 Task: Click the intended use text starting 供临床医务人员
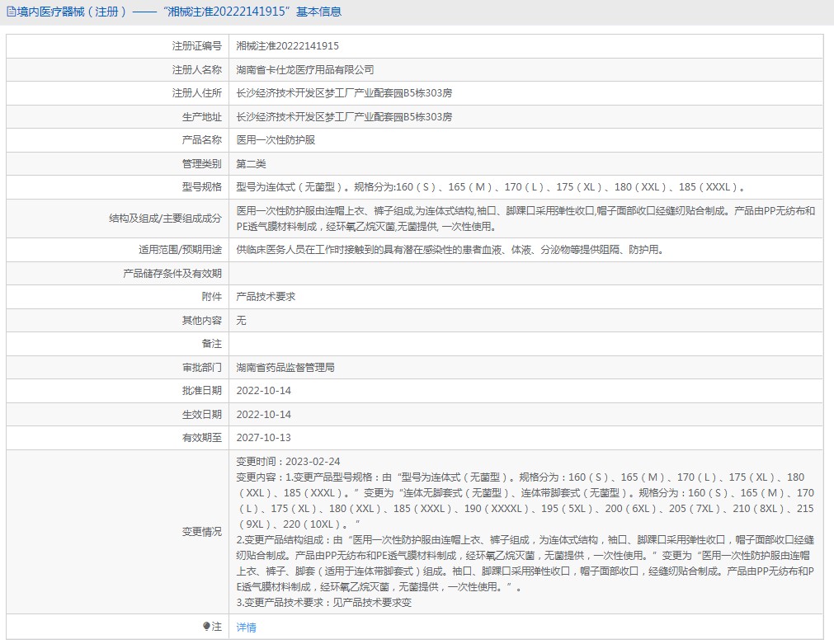(450, 249)
